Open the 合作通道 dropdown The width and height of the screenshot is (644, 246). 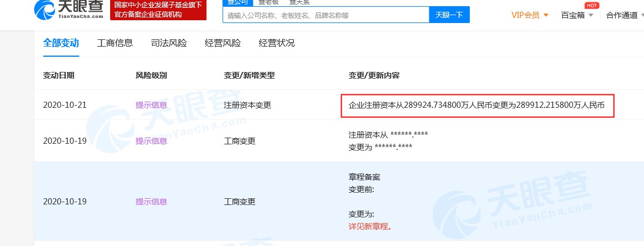point(625,15)
